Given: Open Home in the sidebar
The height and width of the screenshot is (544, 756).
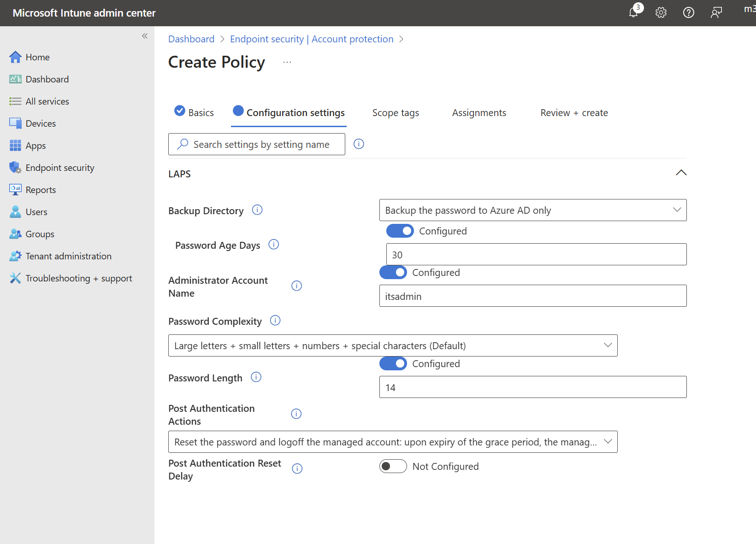Looking at the screenshot, I should pos(37,57).
